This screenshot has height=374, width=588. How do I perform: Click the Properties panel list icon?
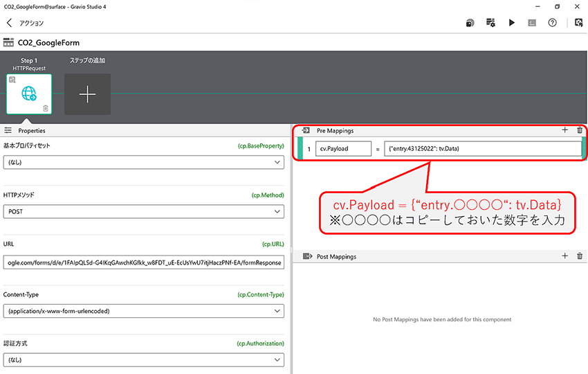pyautogui.click(x=8, y=130)
